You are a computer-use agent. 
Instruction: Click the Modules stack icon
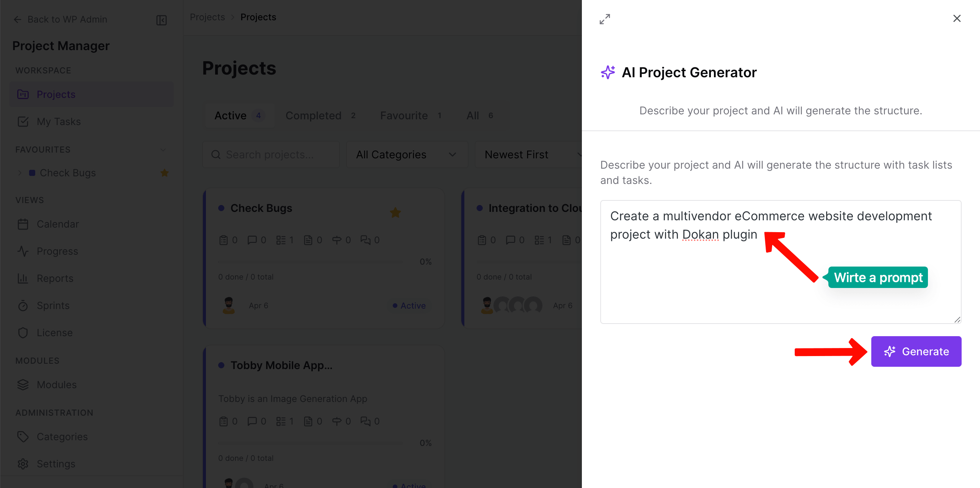pyautogui.click(x=23, y=385)
